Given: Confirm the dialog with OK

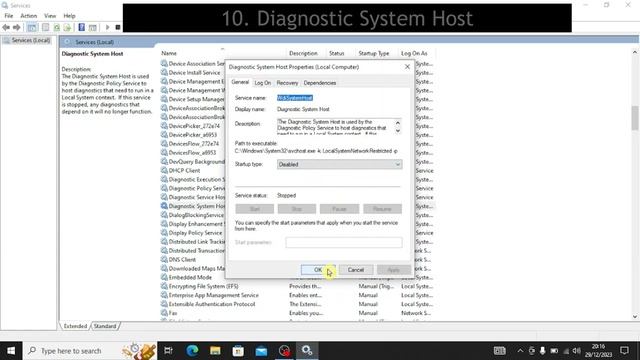Looking at the screenshot, I should (x=318, y=270).
